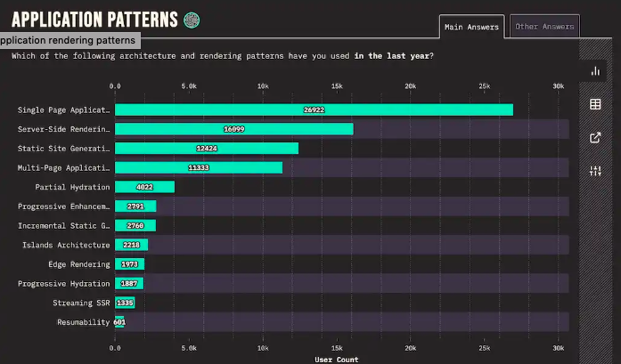
Task: Click the Progressive Hydration value 1887
Action: pyautogui.click(x=129, y=284)
